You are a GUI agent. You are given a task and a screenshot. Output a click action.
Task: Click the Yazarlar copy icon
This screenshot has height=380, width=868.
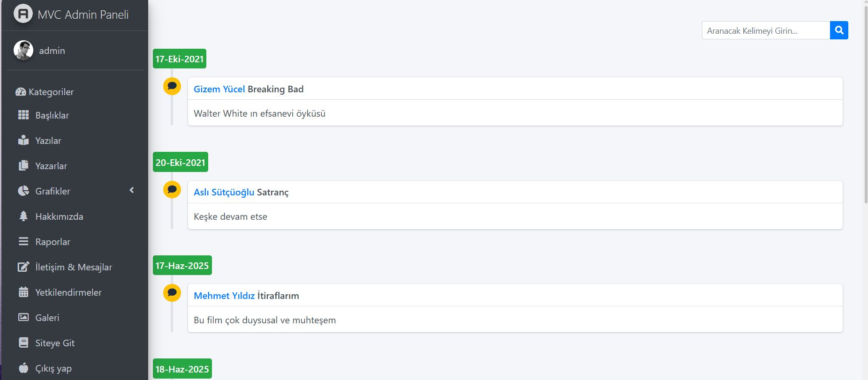23,166
